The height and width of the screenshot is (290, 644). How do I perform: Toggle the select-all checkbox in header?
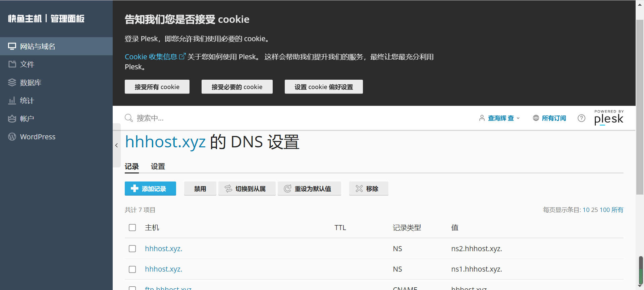coord(132,228)
